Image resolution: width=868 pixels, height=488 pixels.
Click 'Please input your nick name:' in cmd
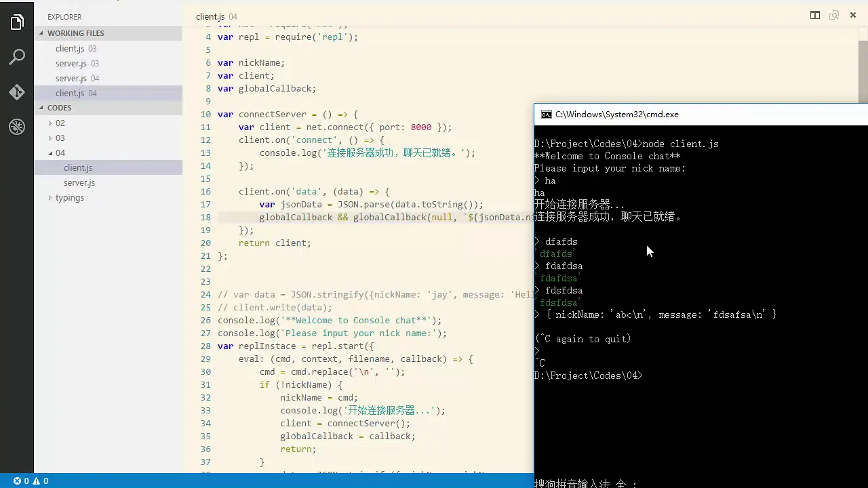pos(610,169)
